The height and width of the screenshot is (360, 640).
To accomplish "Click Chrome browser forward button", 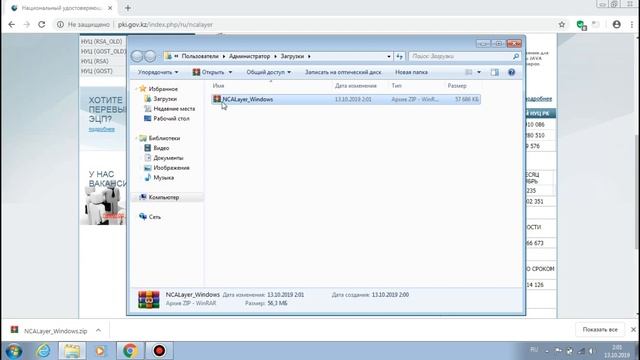I will [27, 24].
